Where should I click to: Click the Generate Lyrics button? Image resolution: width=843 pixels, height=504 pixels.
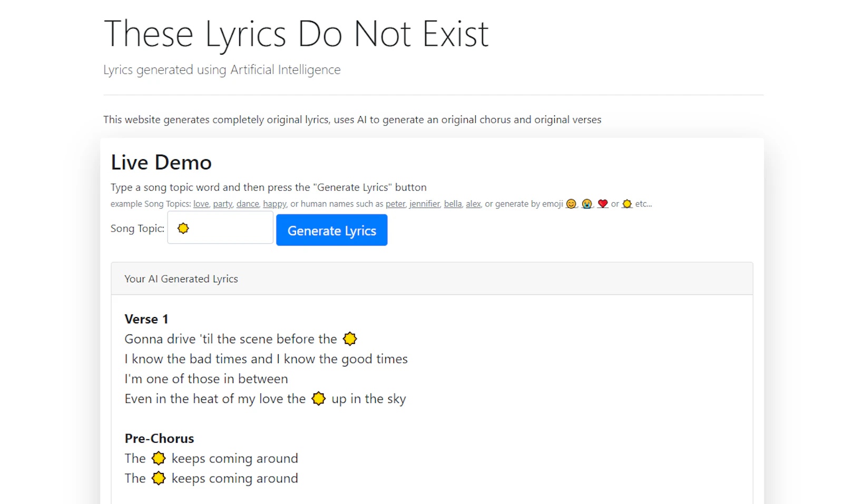tap(331, 230)
